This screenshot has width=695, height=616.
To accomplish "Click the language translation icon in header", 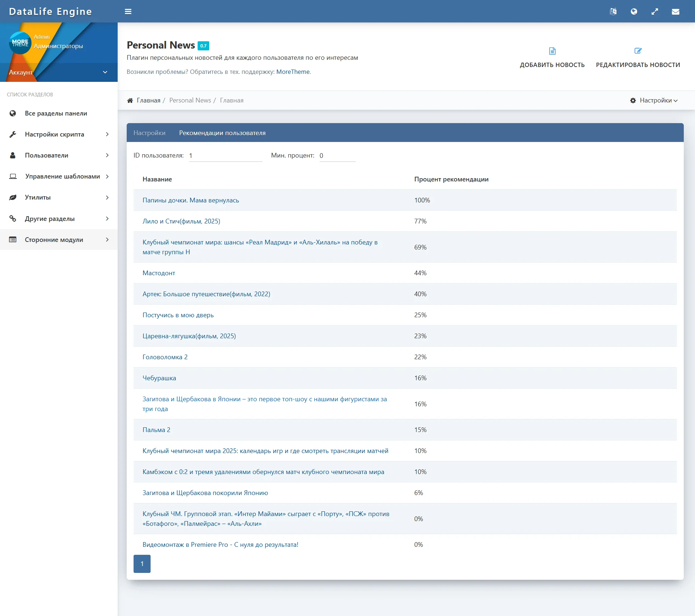I will click(613, 12).
